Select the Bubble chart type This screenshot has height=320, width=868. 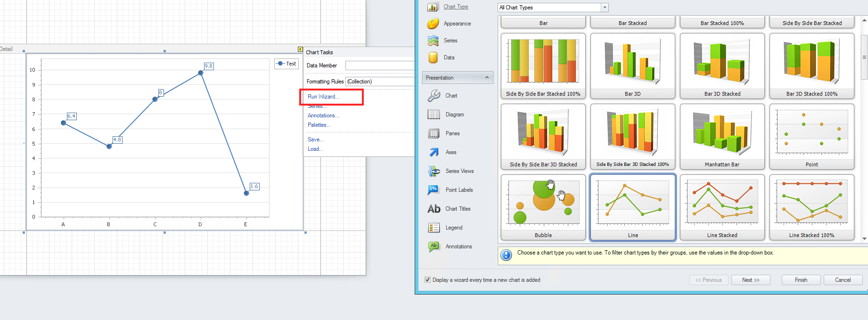[x=543, y=207]
